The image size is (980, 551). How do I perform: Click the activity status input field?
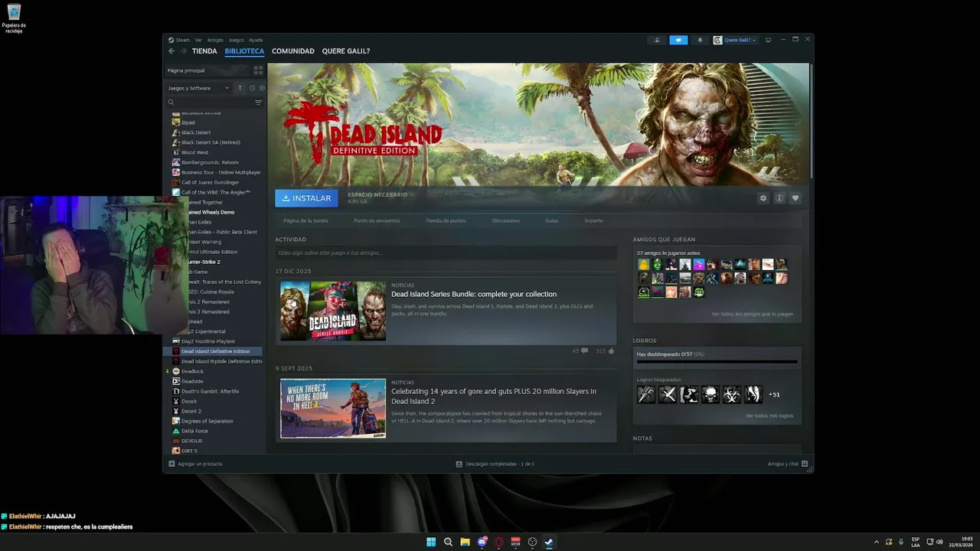pyautogui.click(x=446, y=253)
